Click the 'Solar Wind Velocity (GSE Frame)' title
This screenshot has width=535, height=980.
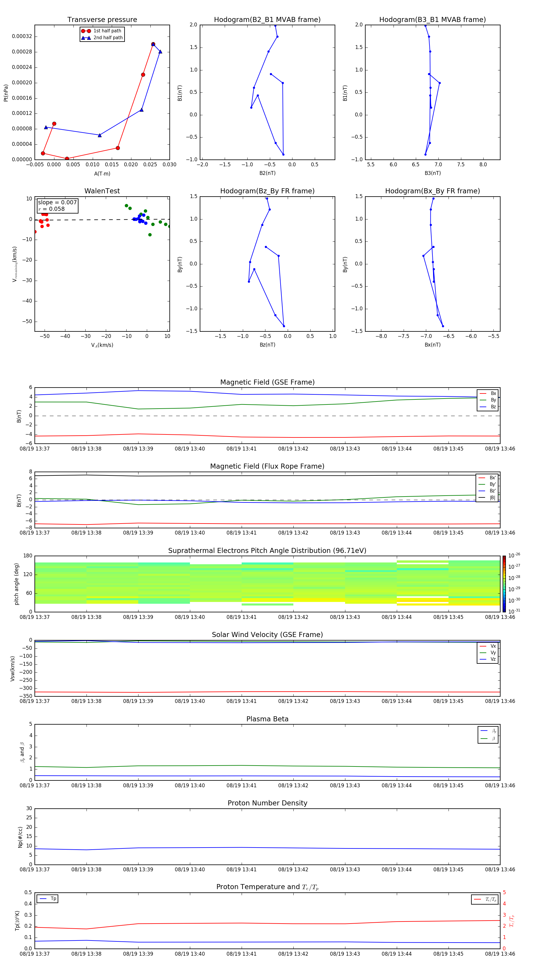tap(267, 635)
